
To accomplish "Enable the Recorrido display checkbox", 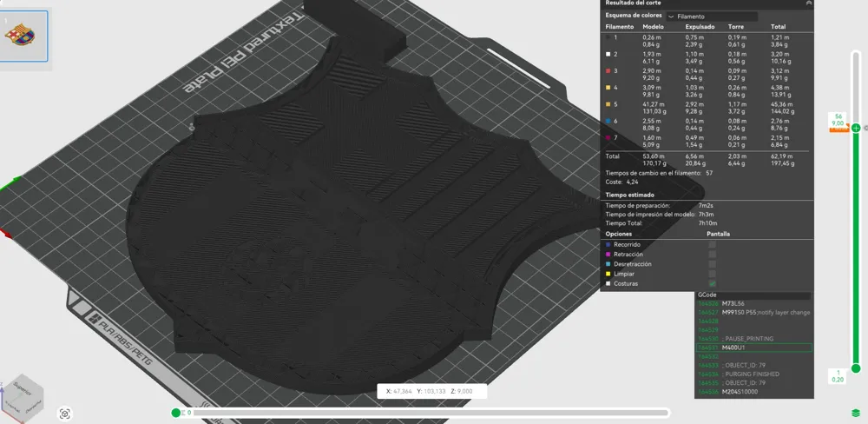I will [713, 244].
